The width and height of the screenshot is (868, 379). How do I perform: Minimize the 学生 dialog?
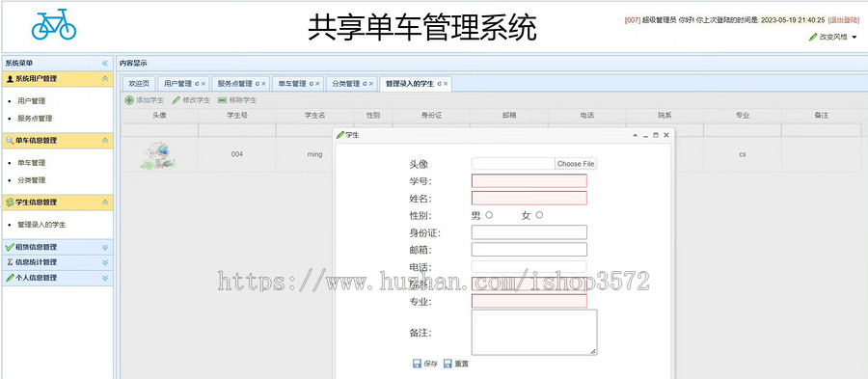(645, 135)
